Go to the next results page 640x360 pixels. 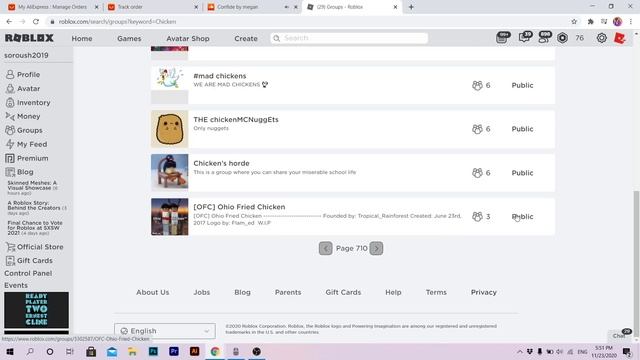click(376, 248)
